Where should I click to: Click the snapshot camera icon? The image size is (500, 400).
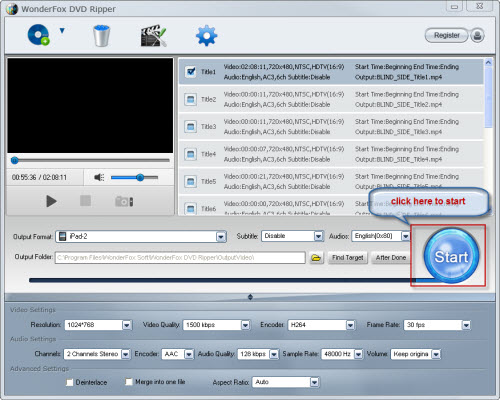pyautogui.click(x=124, y=201)
